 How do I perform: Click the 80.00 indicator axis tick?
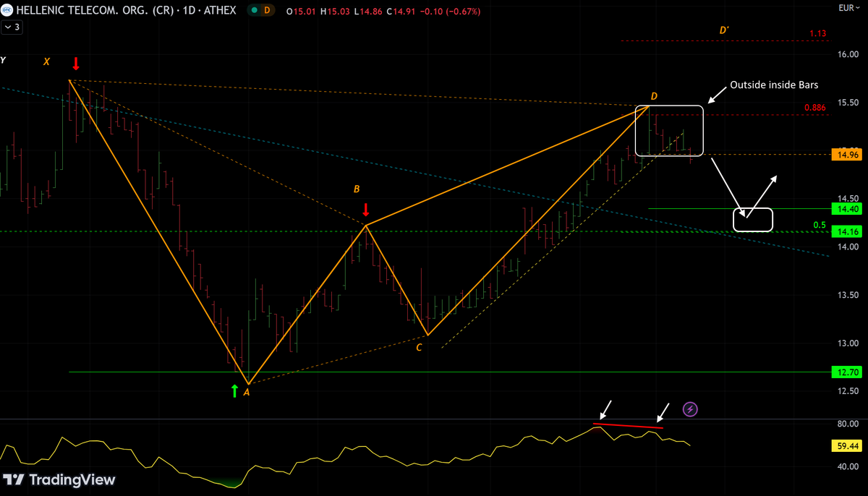pos(847,425)
